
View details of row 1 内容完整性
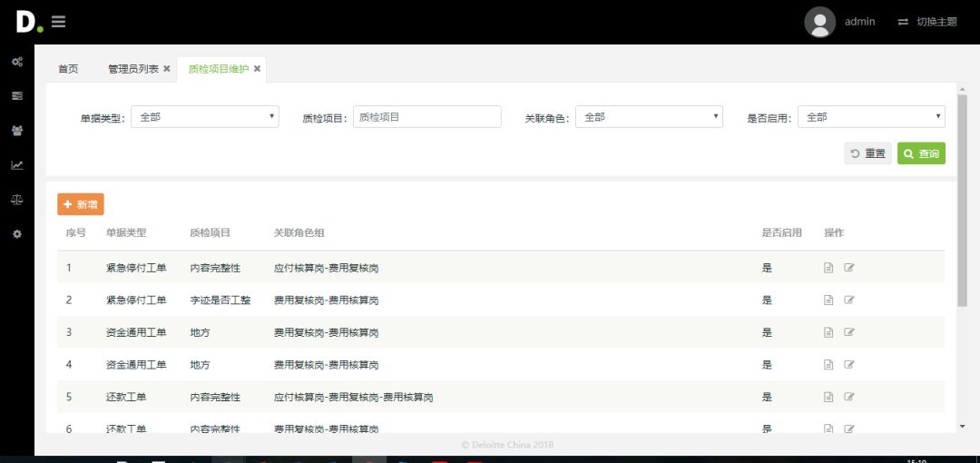pyautogui.click(x=828, y=268)
